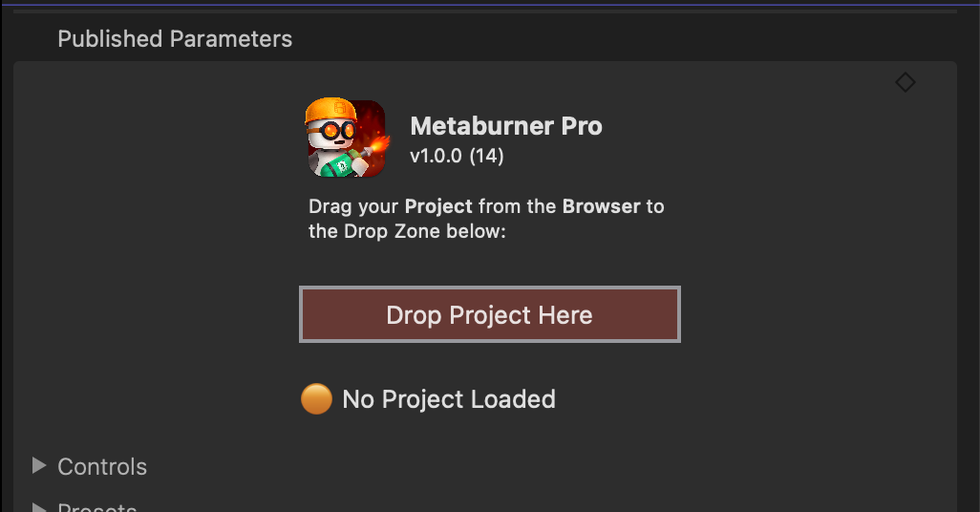Screen dimensions: 980x512
Task: Select the partially visible Presets label
Action: (97, 506)
